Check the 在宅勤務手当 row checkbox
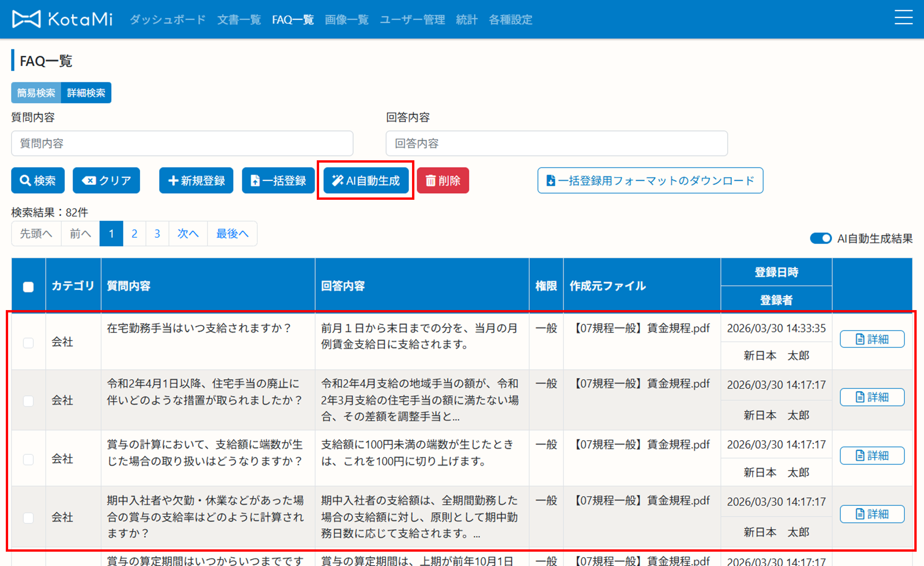Image resolution: width=924 pixels, height=566 pixels. coord(28,343)
